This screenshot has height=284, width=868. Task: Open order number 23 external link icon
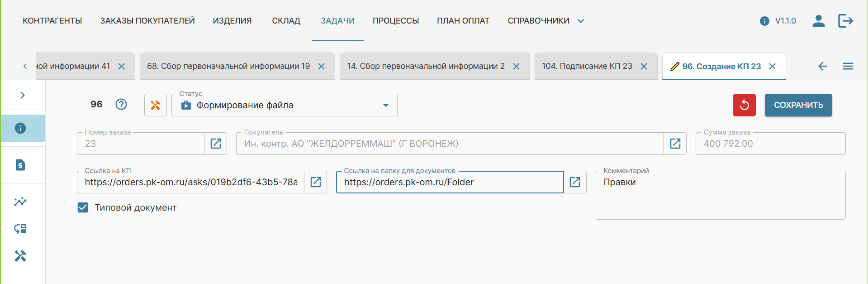pyautogui.click(x=216, y=144)
